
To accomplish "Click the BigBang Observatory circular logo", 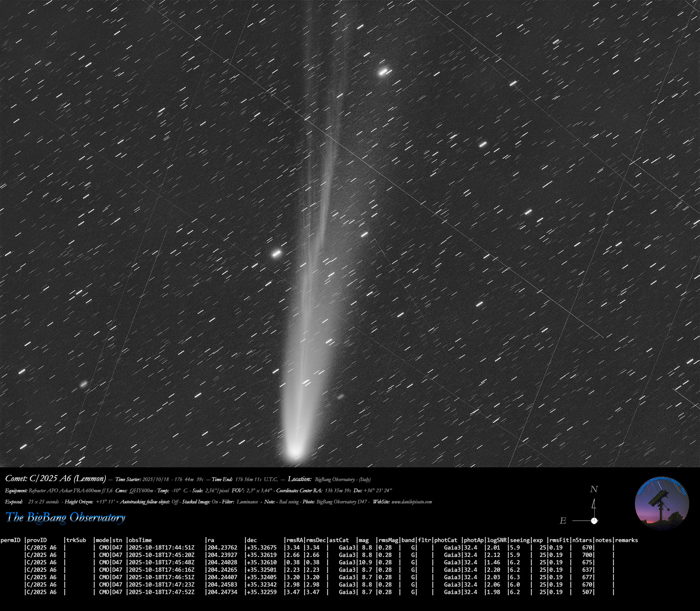I will 662,503.
